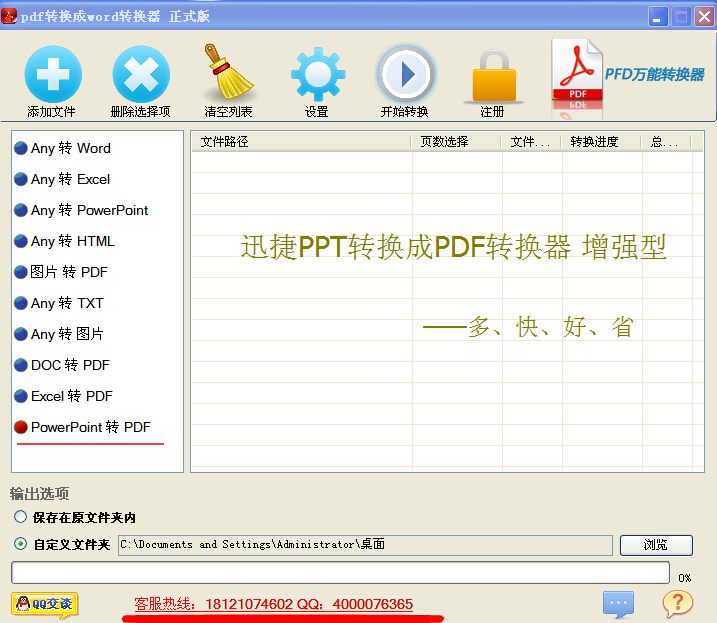This screenshot has width=717, height=623.
Task: Click the 添加文件 add file icon
Action: pyautogui.click(x=53, y=74)
